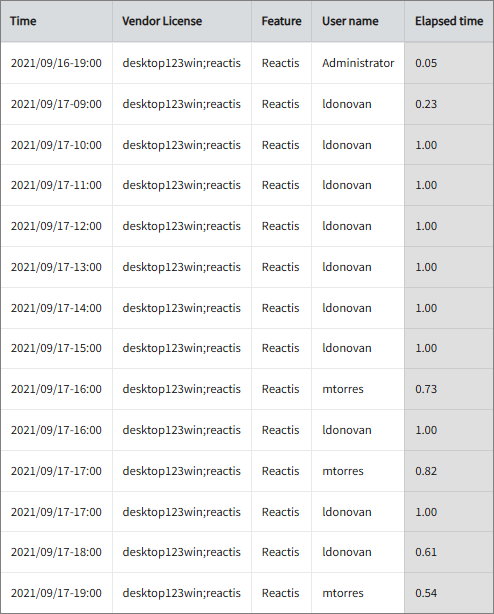This screenshot has width=494, height=614.
Task: Select the 0.61 elapsed time cell
Action: tap(449, 552)
